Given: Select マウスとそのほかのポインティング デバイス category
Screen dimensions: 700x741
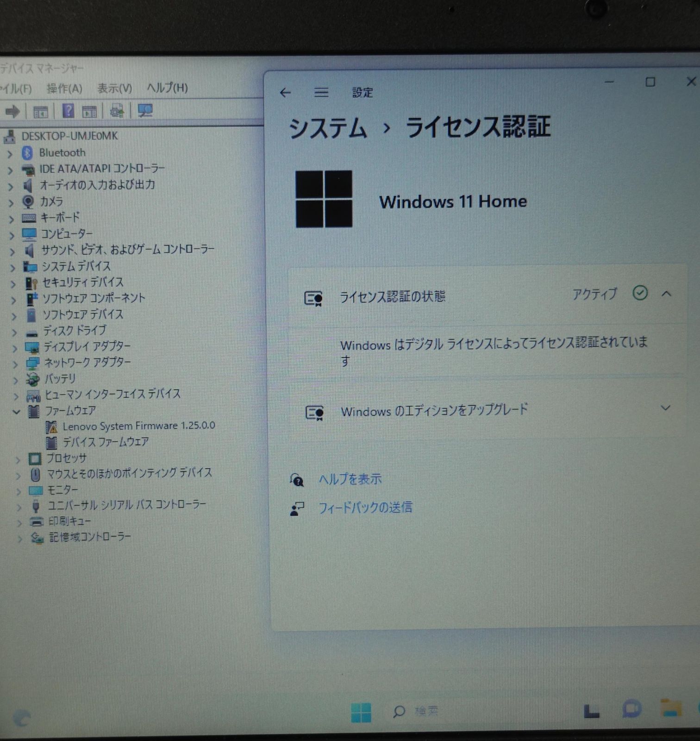Looking at the screenshot, I should tap(129, 473).
